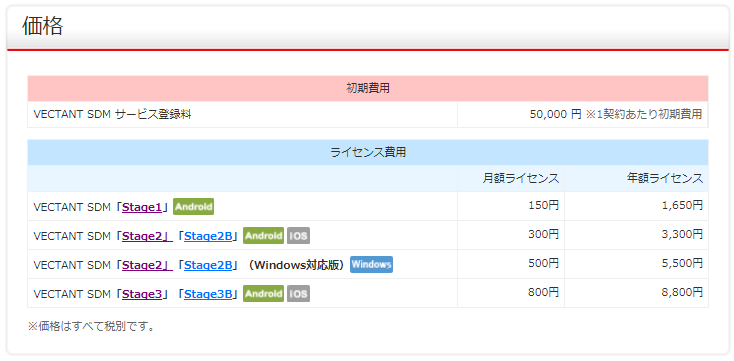Click the ※価格はすべて税別です note
The width and height of the screenshot is (734, 361).
coord(91,326)
